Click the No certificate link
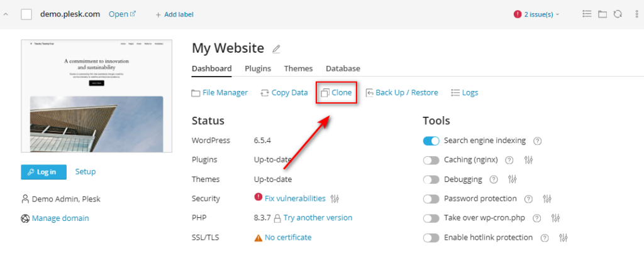The width and height of the screenshot is (644, 258). (288, 237)
